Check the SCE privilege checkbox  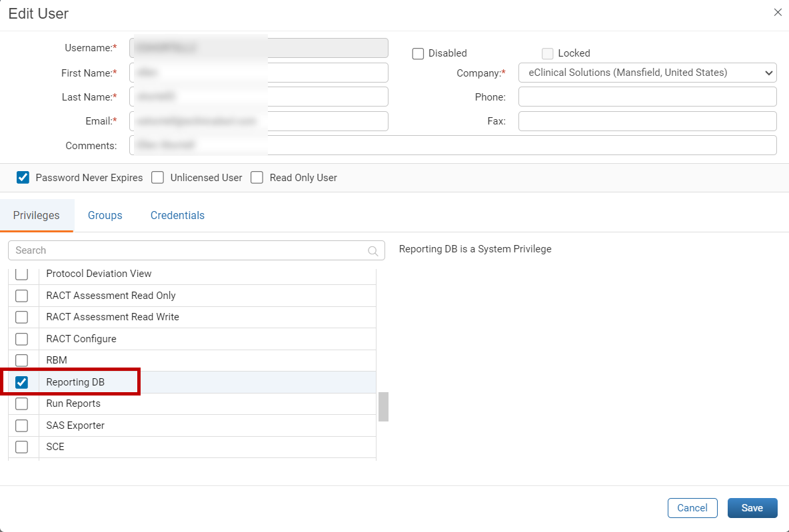click(x=21, y=447)
